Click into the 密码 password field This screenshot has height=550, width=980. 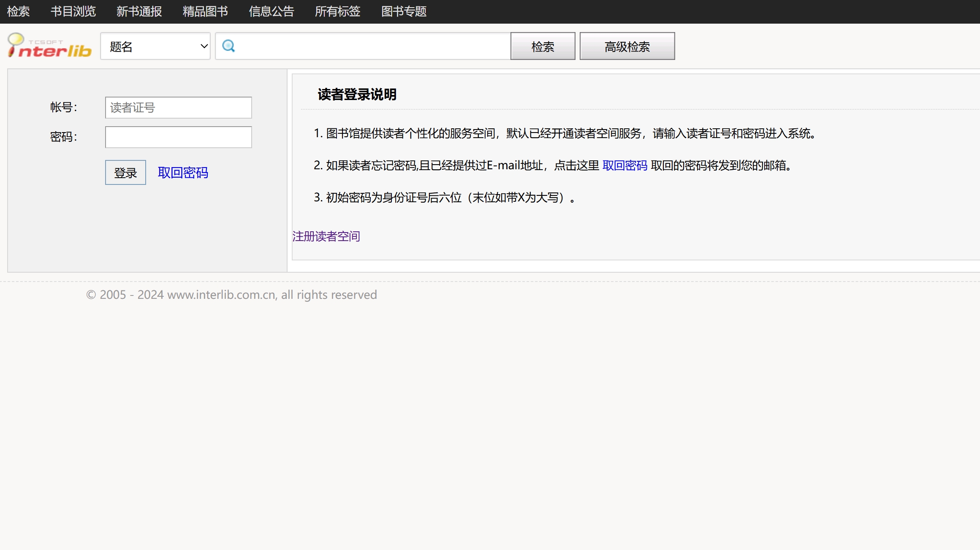pyautogui.click(x=178, y=137)
